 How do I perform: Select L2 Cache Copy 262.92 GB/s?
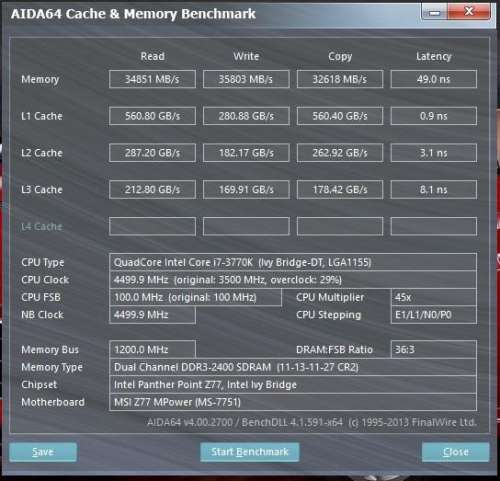(340, 153)
